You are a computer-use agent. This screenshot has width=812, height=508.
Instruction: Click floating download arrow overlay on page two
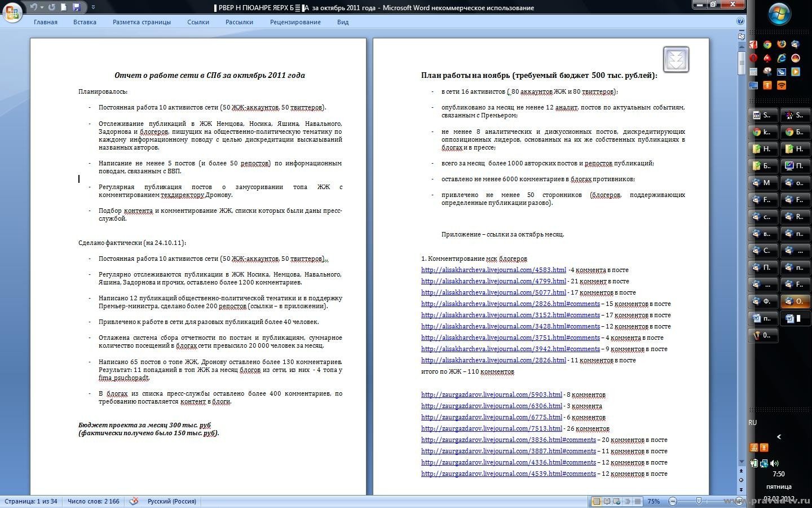(676, 59)
